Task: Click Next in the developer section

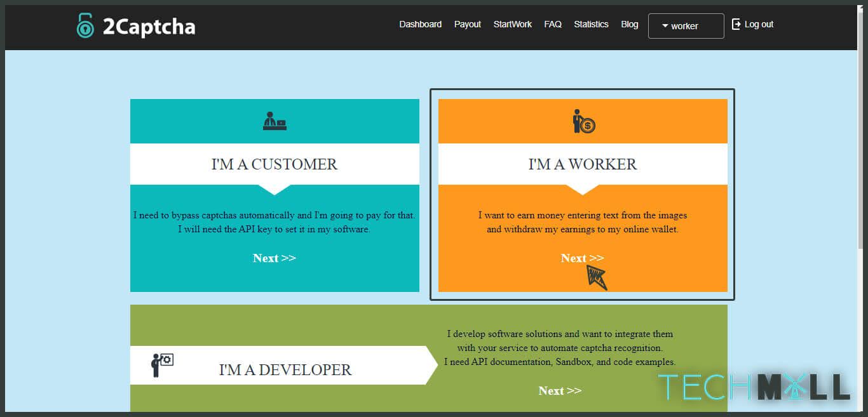Action: (x=560, y=390)
